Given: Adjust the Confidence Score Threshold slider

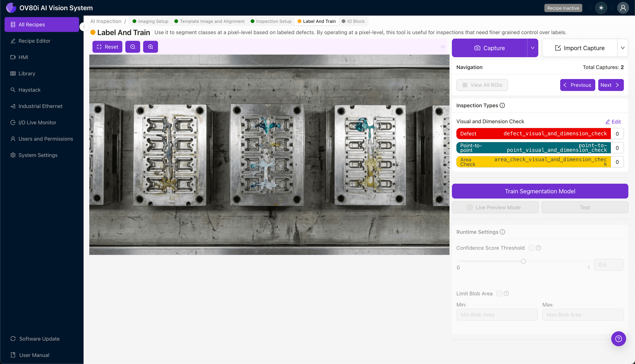Looking at the screenshot, I should point(523,261).
